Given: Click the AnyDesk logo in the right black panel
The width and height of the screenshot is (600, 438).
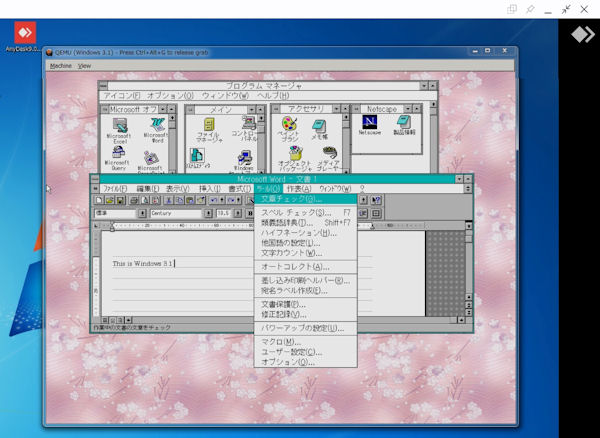Looking at the screenshot, I should pos(583,34).
